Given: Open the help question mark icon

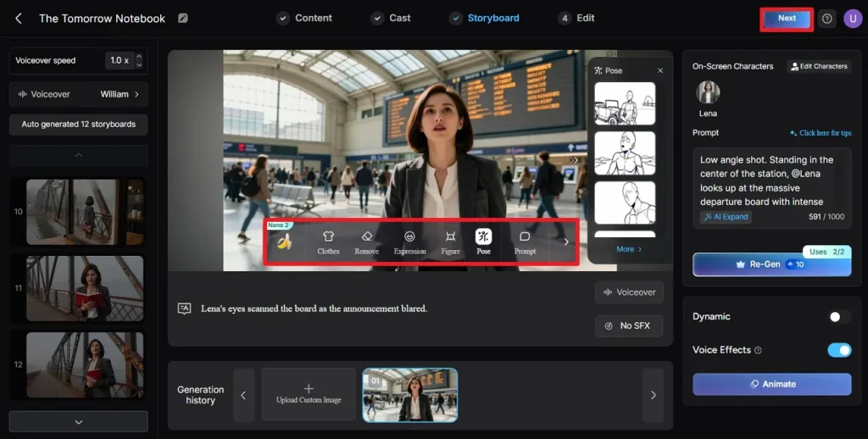Looking at the screenshot, I should pos(827,19).
